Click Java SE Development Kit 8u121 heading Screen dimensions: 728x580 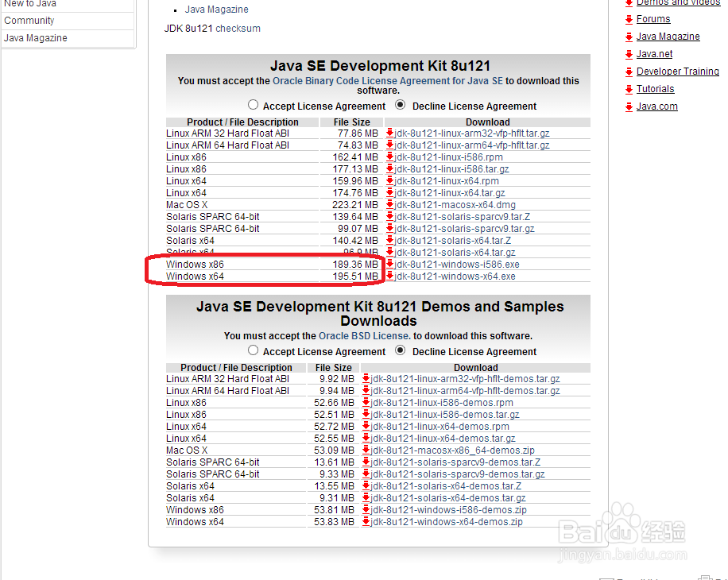click(380, 66)
